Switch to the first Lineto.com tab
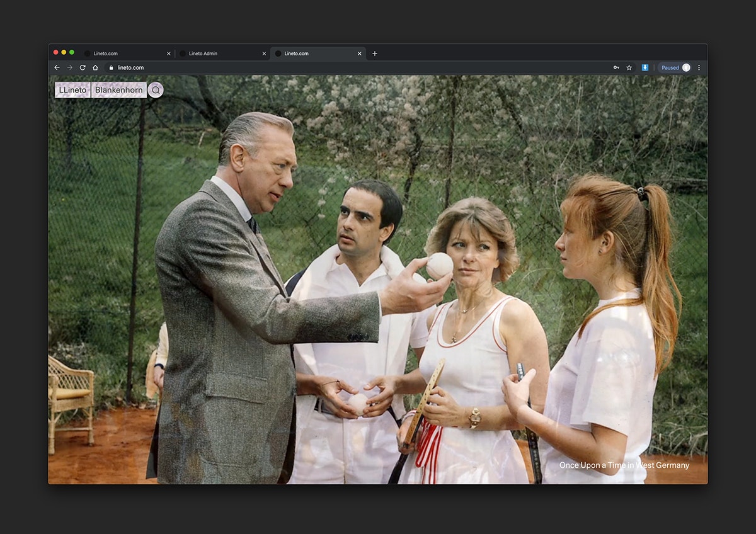Viewport: 756px width, 534px height. pos(120,54)
